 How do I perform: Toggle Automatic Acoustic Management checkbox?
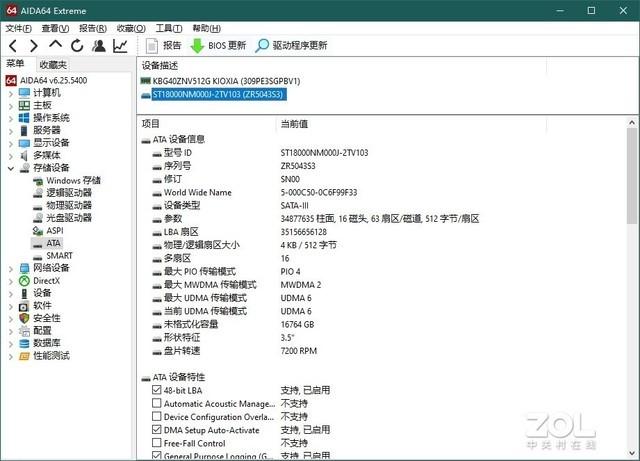[156, 403]
